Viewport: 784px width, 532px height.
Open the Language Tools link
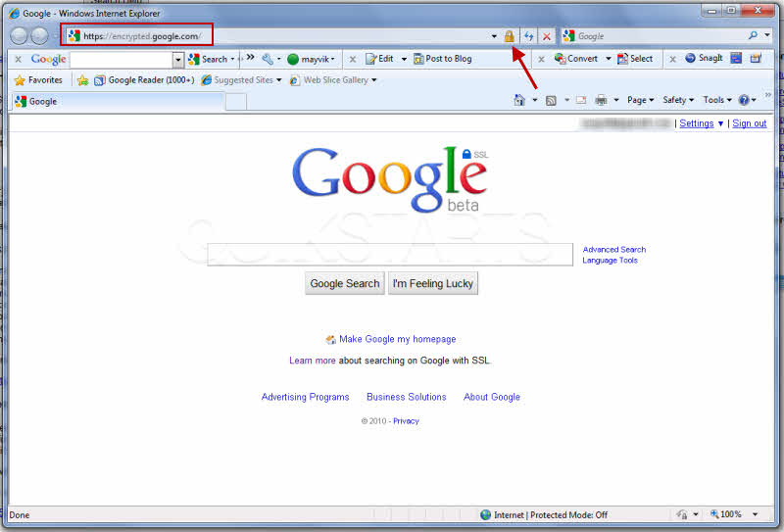click(610, 260)
